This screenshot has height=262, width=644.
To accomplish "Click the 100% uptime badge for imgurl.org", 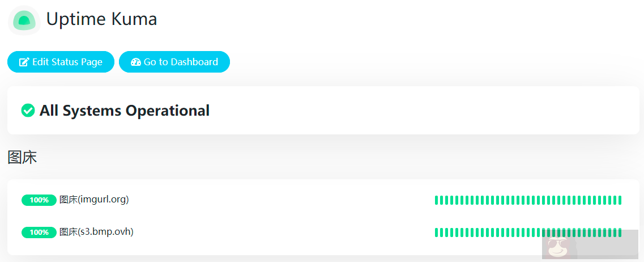I will (39, 200).
